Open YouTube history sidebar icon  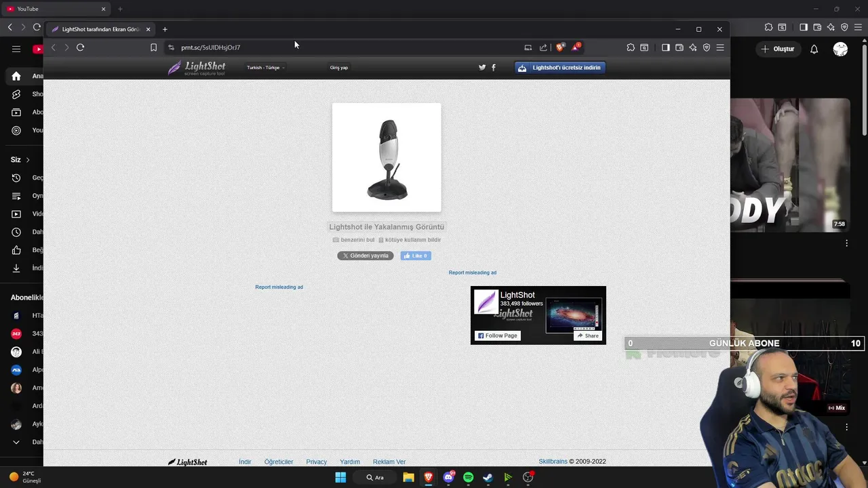[x=16, y=178]
